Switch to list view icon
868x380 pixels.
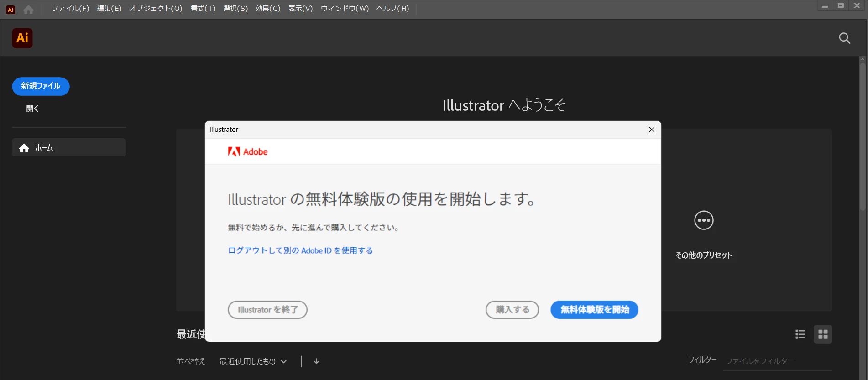[x=800, y=334]
